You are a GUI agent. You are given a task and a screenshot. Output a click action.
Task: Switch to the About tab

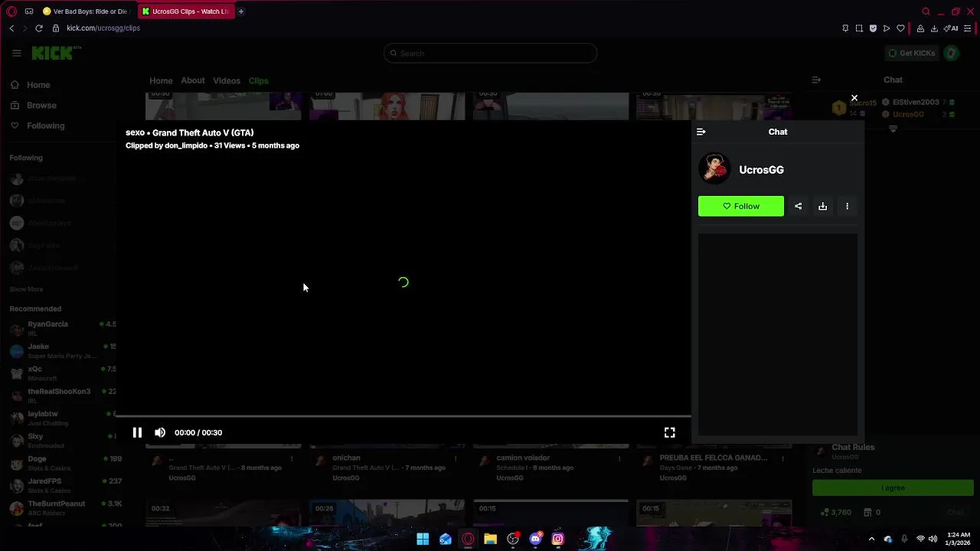tap(193, 80)
